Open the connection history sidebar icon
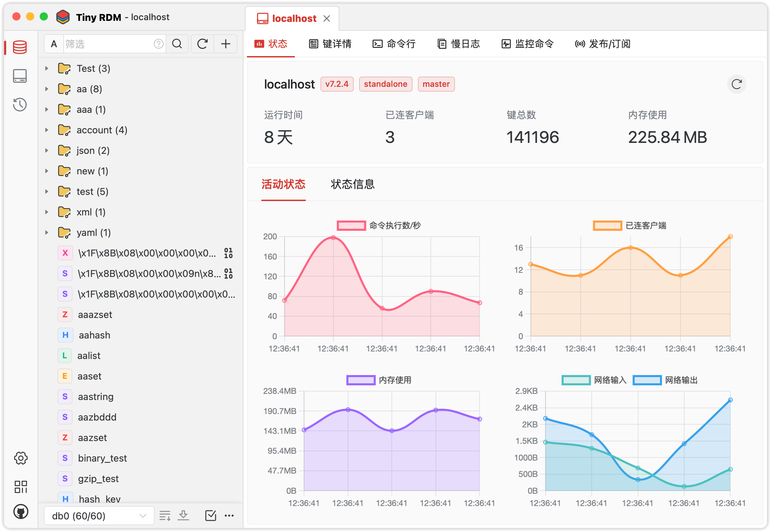 coord(20,105)
